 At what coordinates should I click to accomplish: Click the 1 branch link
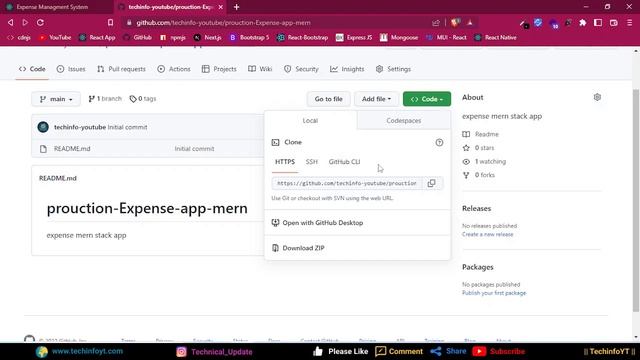click(x=105, y=99)
